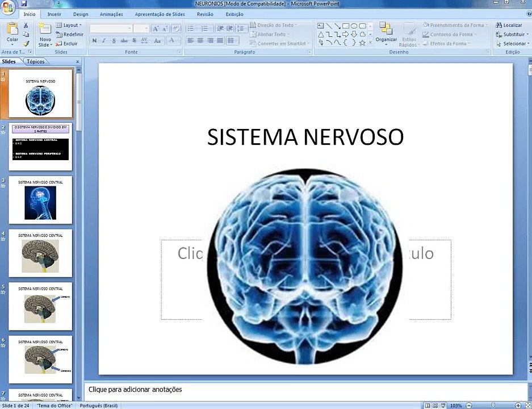
Task: Select the Text Box shape icon
Action: (320, 26)
